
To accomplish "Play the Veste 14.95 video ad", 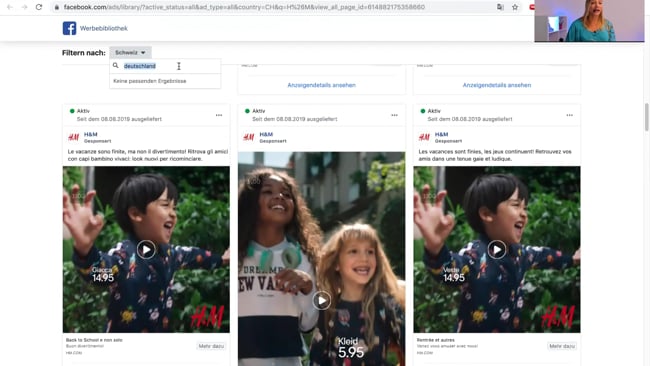I will pos(497,250).
